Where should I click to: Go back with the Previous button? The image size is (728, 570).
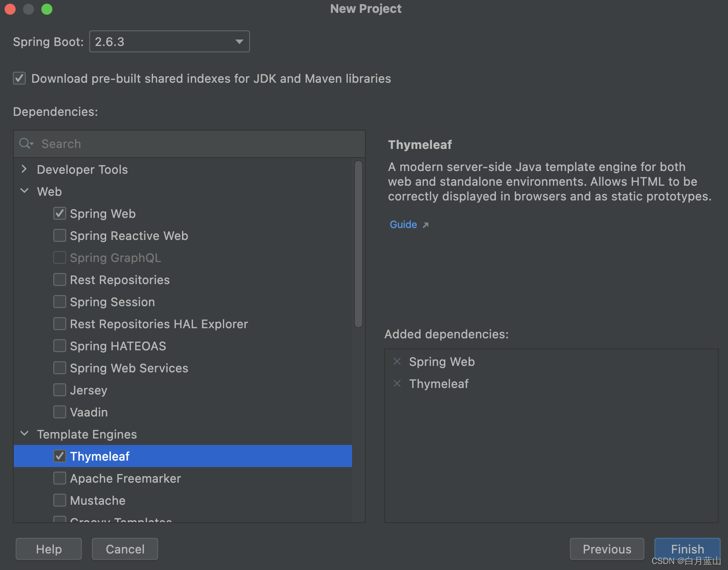tap(607, 549)
